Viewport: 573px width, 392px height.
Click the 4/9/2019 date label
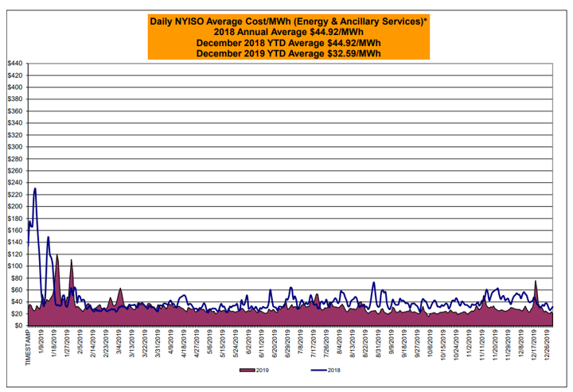[x=171, y=341]
